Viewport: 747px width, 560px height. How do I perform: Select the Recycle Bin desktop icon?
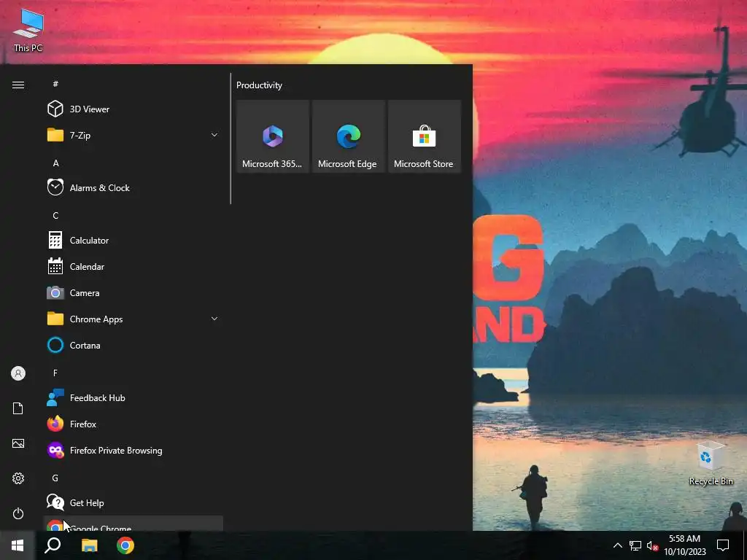tap(711, 463)
